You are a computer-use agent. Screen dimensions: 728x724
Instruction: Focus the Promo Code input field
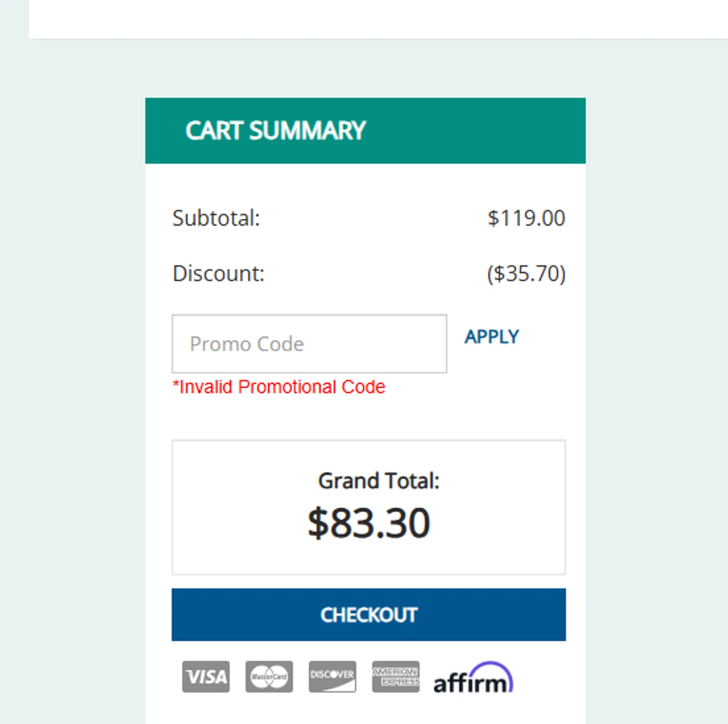point(309,344)
